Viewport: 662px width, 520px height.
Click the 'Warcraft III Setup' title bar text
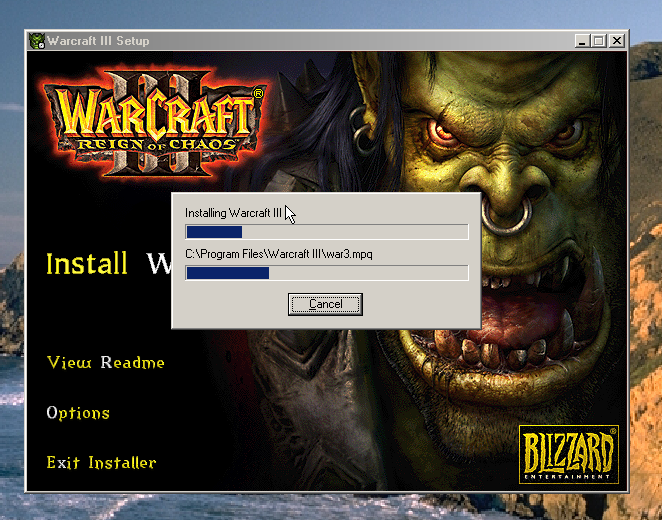pos(98,41)
